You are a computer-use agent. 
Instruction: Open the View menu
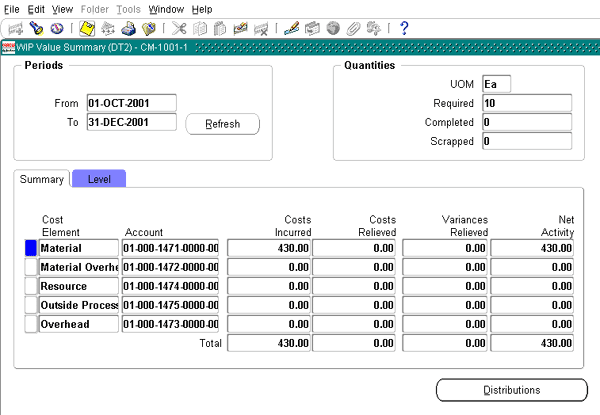coord(62,9)
